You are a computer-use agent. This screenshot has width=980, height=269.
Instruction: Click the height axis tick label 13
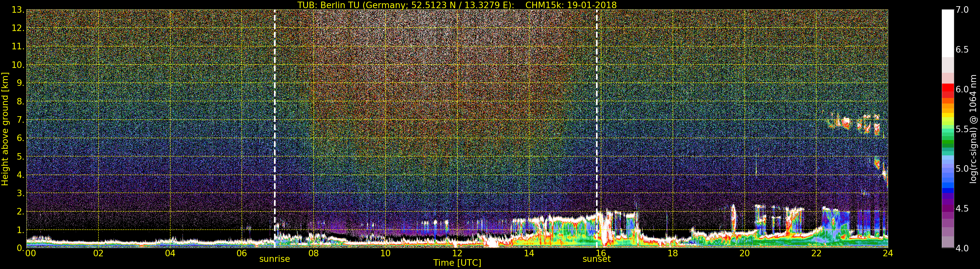18,10
